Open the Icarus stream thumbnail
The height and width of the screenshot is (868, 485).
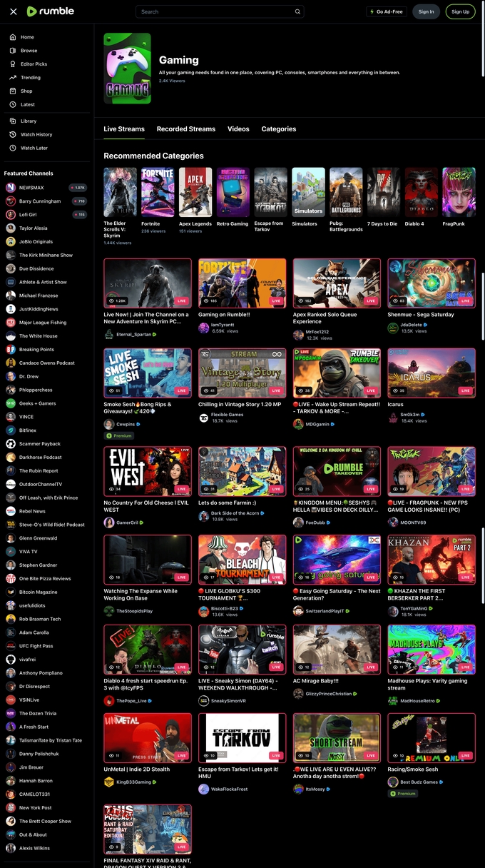pos(432,373)
